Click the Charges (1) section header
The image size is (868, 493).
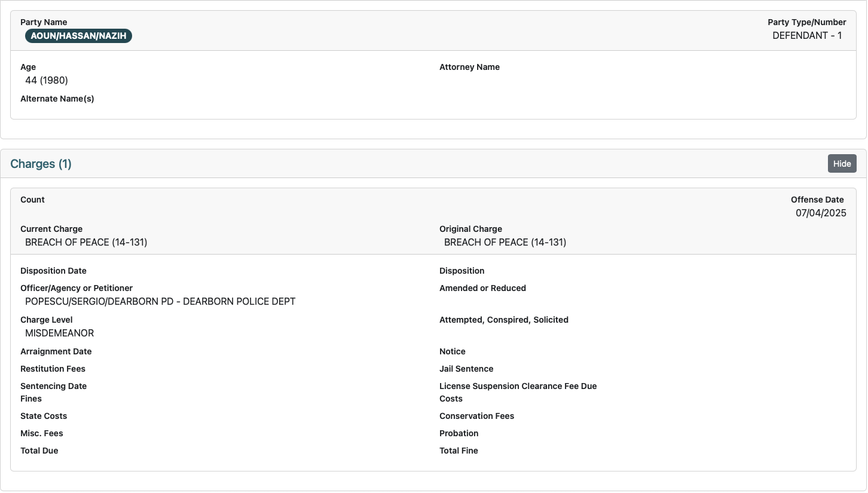[x=41, y=163]
